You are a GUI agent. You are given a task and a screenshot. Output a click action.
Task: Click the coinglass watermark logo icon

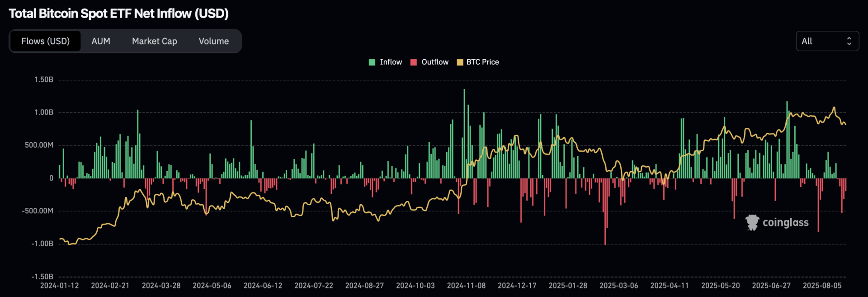(752, 222)
